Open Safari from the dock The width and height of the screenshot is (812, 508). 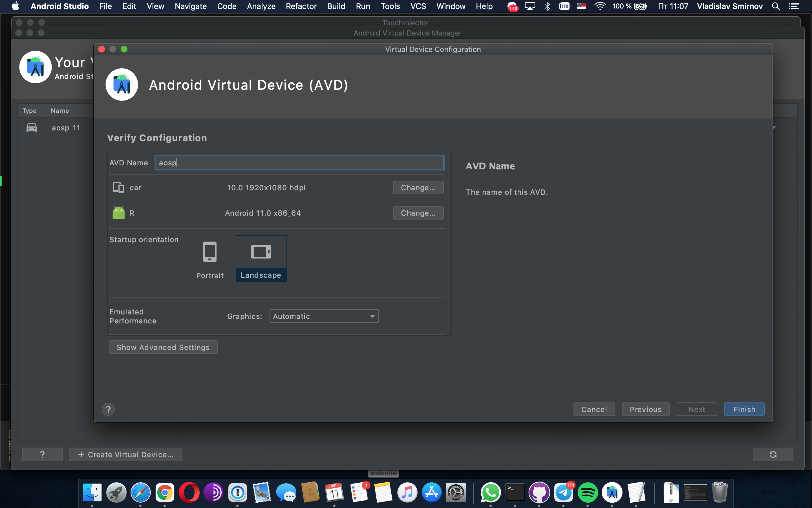pyautogui.click(x=140, y=492)
